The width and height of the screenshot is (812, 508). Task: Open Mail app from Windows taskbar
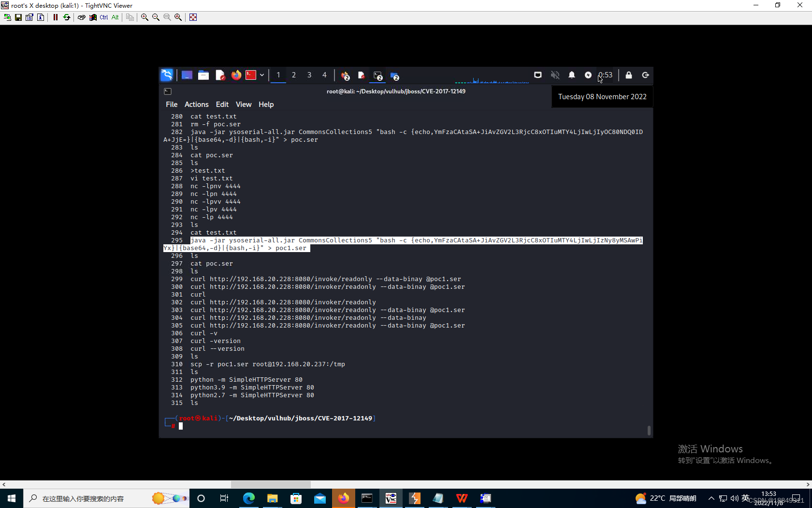coord(320,498)
